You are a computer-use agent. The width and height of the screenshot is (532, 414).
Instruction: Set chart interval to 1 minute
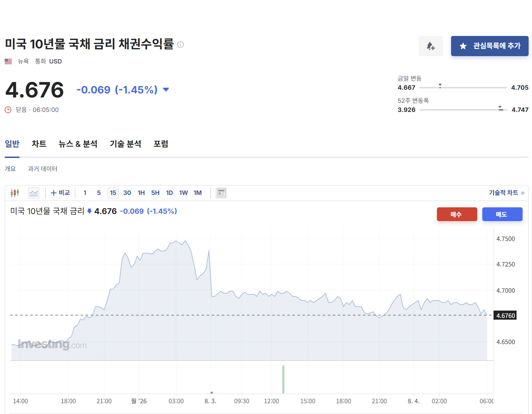tap(85, 193)
